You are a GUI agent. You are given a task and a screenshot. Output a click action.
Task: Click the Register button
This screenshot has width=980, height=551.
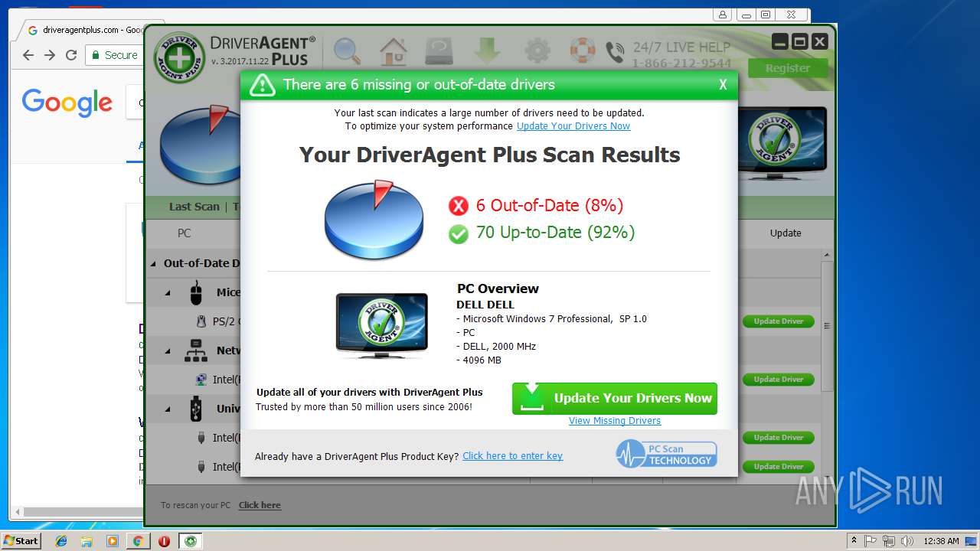(788, 68)
